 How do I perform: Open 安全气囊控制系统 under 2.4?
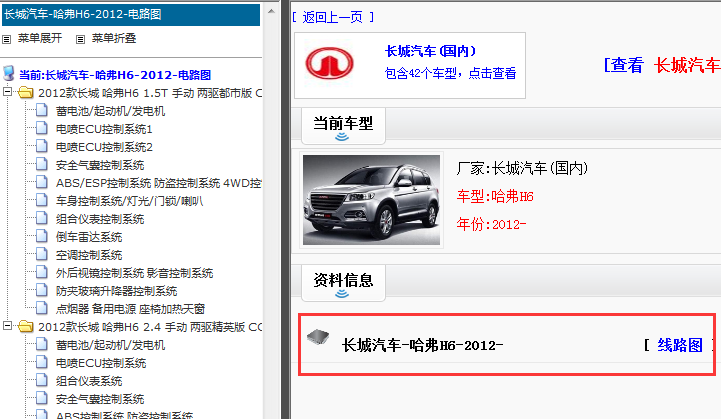coord(100,399)
